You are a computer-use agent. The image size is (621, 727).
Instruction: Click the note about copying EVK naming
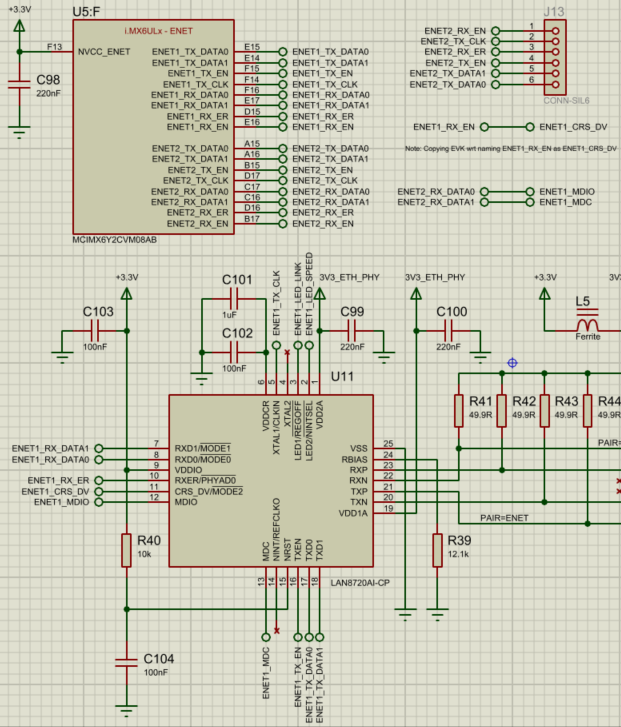pos(511,148)
